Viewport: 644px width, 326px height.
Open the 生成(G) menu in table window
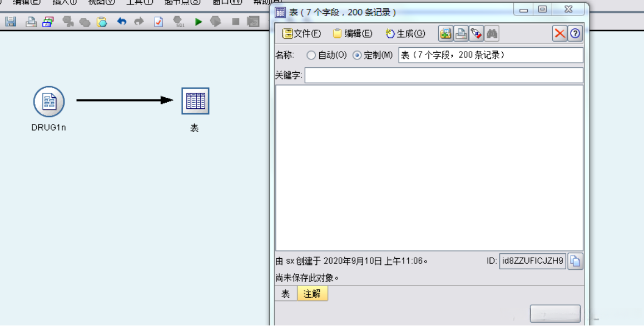click(x=404, y=33)
